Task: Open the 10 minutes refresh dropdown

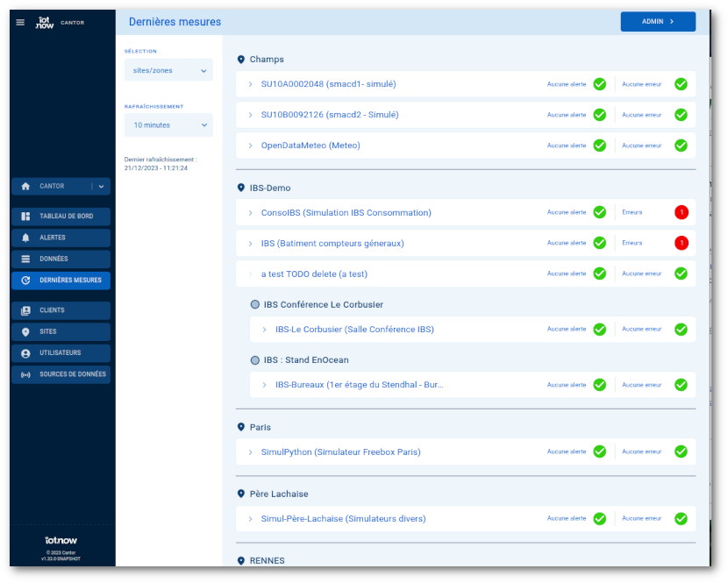Action: point(168,125)
